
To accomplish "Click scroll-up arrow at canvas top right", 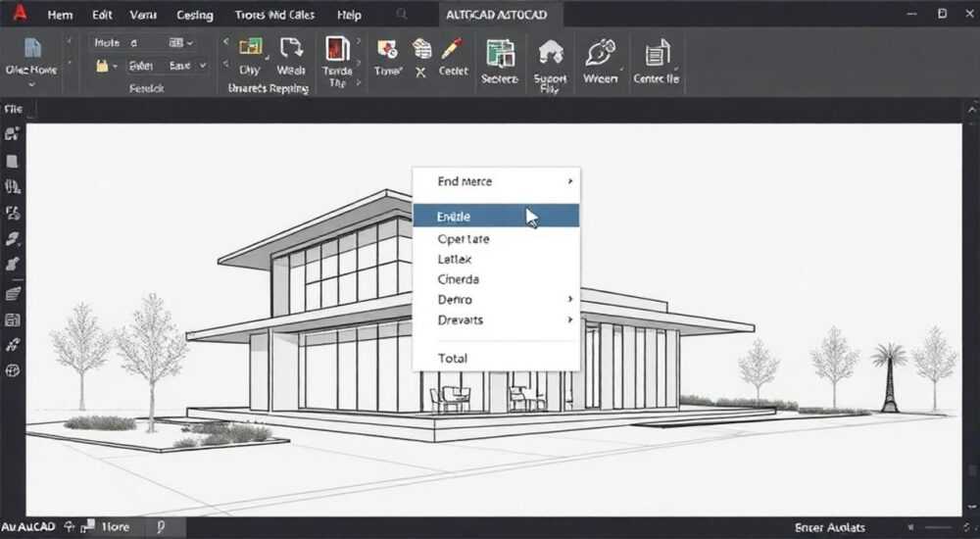I will point(971,109).
